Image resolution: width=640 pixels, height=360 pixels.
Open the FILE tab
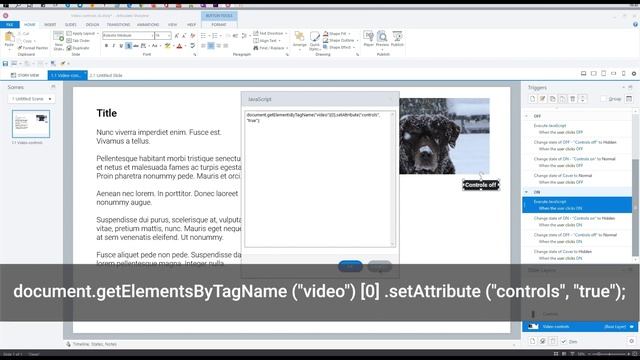[x=9, y=24]
